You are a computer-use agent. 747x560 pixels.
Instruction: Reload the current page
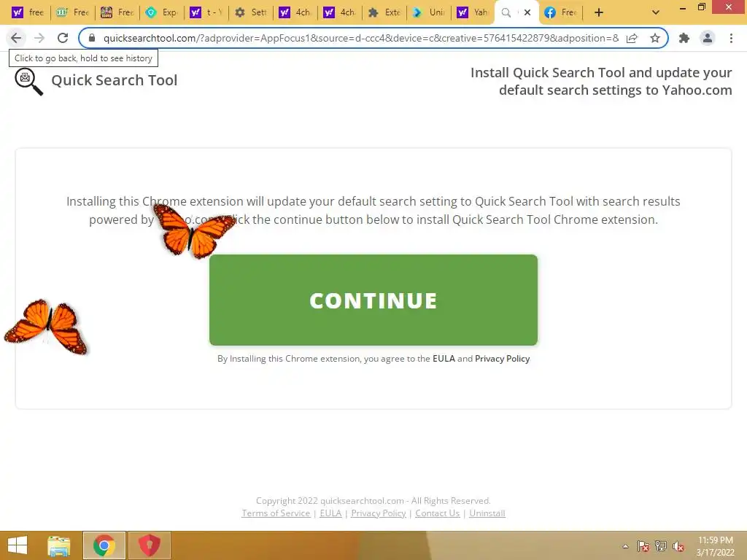tap(63, 38)
